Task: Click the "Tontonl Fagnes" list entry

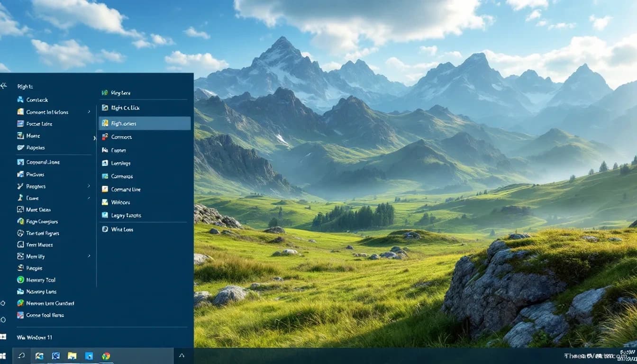Action: [x=43, y=233]
